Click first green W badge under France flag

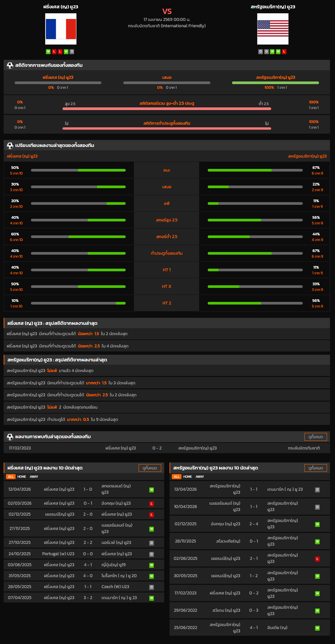[x=48, y=52]
